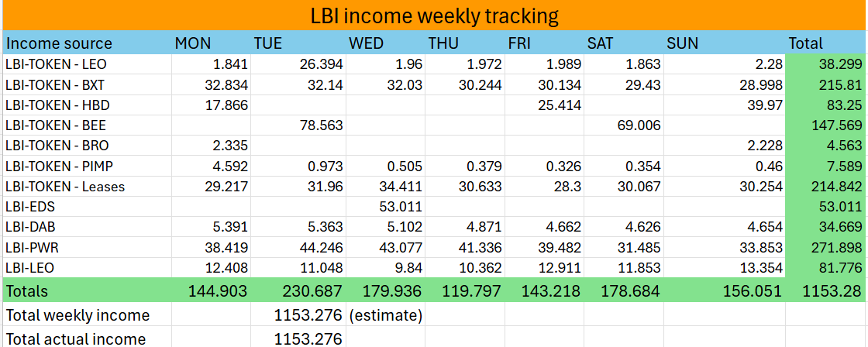868x347 pixels.
Task: Select the 'LBI-PWR' row label
Action: [x=87, y=248]
